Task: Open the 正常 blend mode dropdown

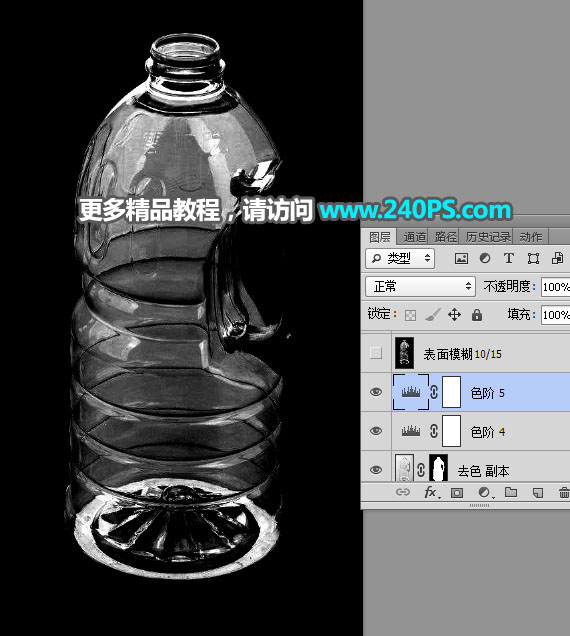Action: click(x=420, y=286)
